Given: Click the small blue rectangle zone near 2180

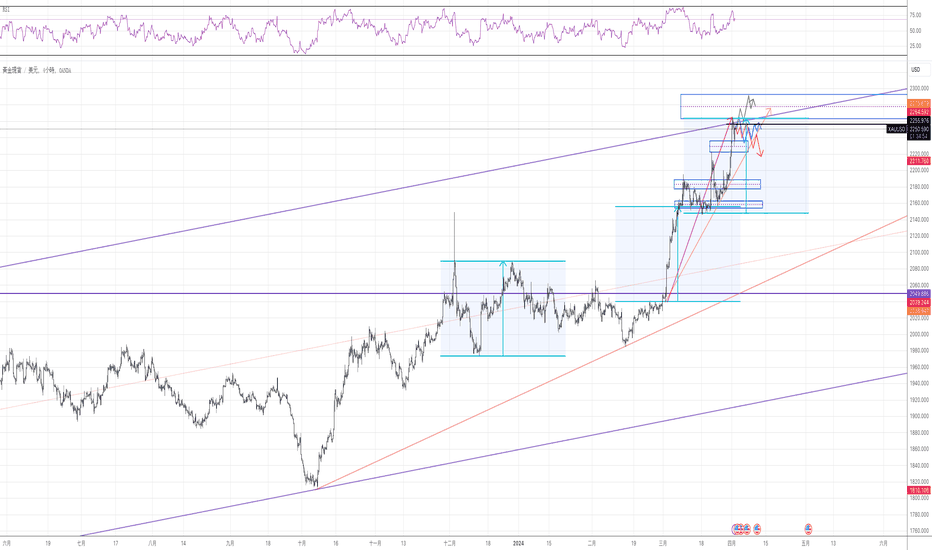Looking at the screenshot, I should (717, 184).
